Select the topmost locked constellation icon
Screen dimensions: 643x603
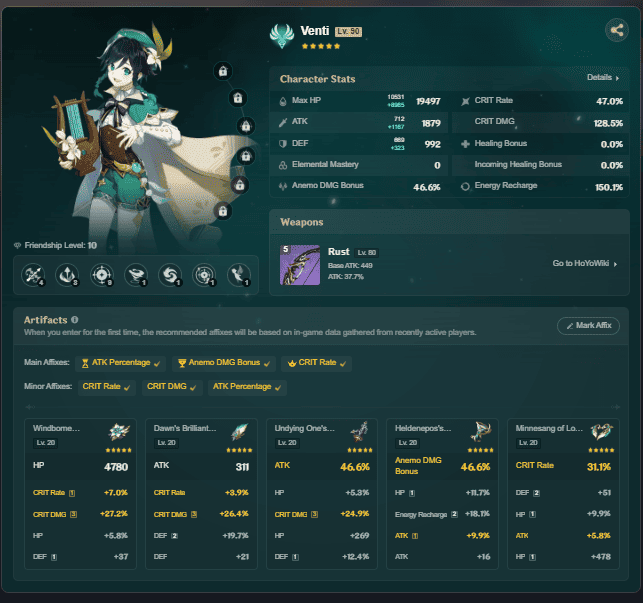pyautogui.click(x=223, y=71)
